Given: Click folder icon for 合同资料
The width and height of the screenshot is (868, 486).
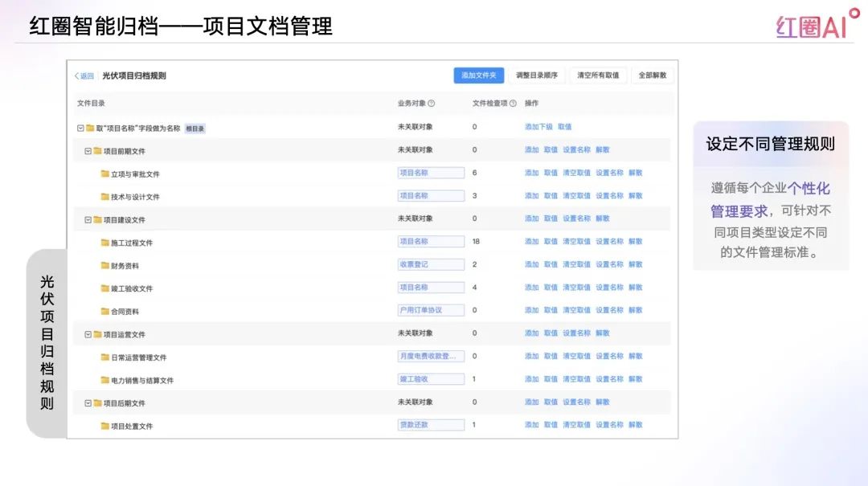Looking at the screenshot, I should (x=104, y=311).
